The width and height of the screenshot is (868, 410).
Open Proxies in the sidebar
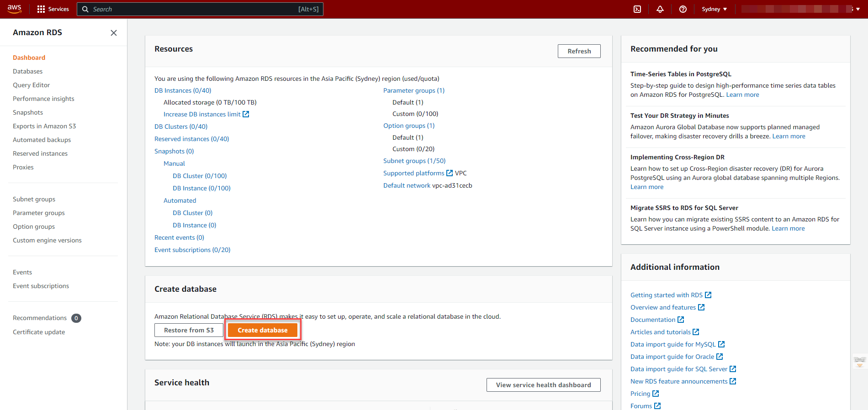tap(23, 167)
